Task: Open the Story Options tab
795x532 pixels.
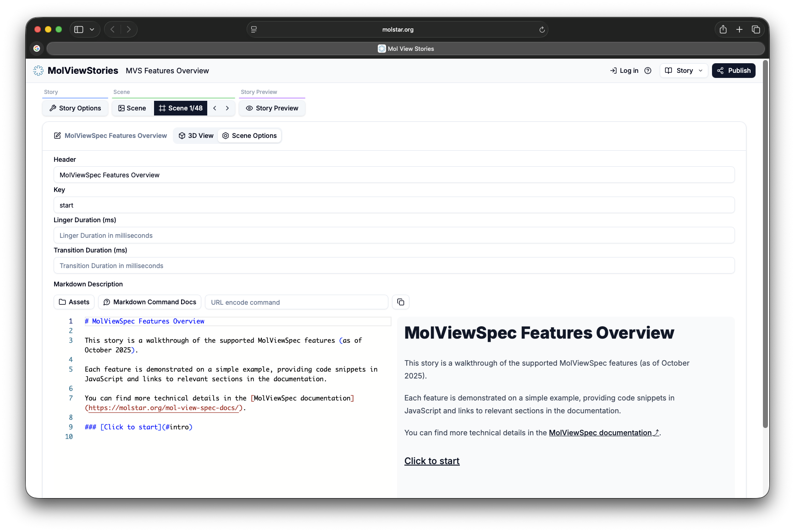Action: tap(75, 108)
